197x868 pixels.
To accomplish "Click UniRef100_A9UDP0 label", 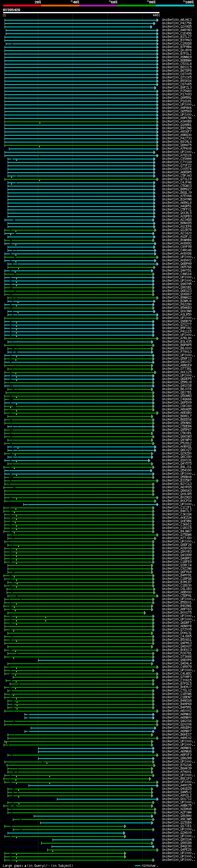I will tap(177, 728).
